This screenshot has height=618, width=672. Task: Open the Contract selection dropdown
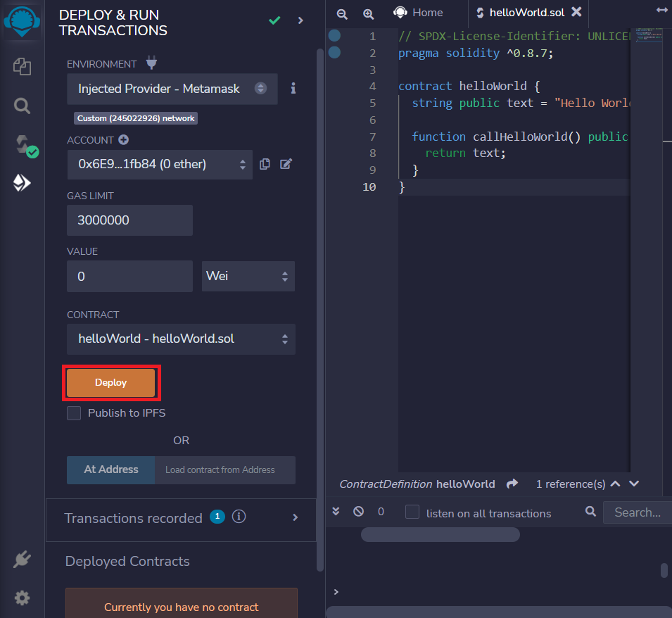pos(182,339)
